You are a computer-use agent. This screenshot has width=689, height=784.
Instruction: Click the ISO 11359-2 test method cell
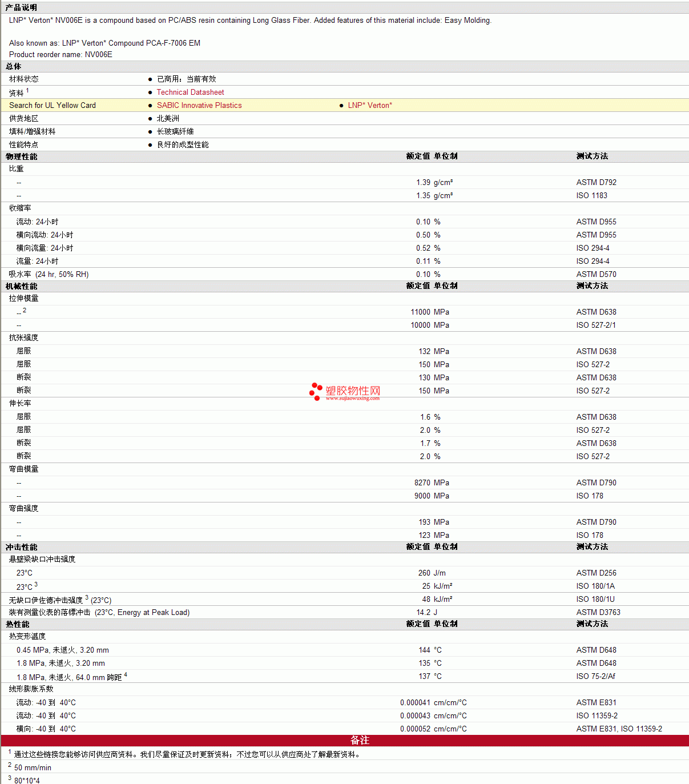(x=597, y=715)
